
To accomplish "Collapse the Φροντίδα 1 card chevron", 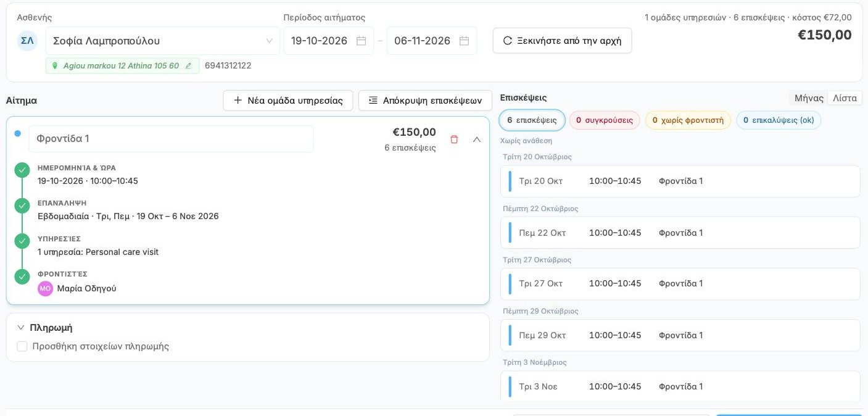I will [476, 139].
